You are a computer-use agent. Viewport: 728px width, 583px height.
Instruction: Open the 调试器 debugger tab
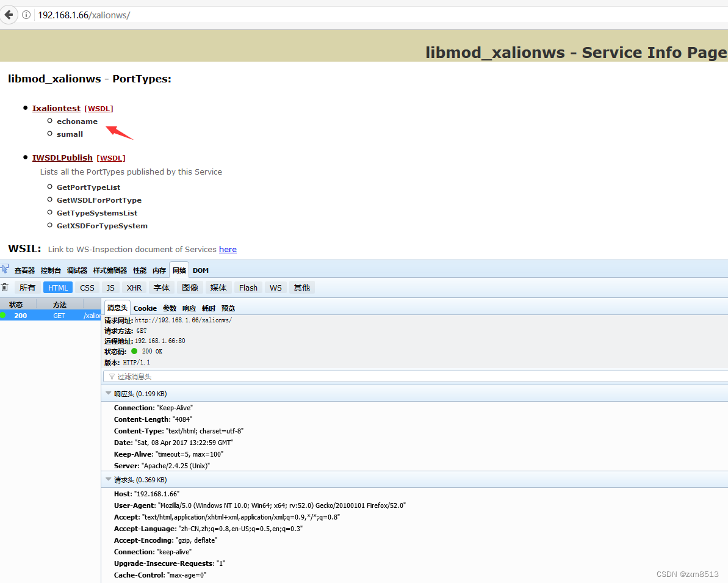coord(77,270)
